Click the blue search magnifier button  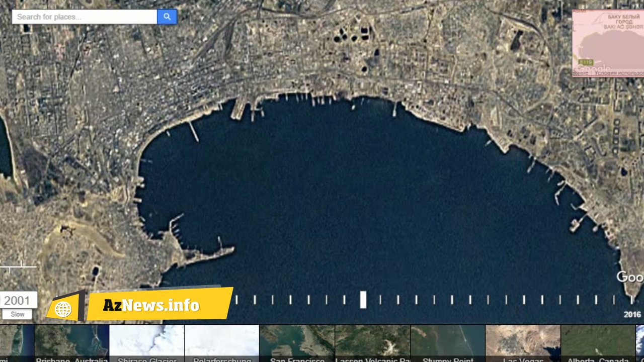(167, 17)
